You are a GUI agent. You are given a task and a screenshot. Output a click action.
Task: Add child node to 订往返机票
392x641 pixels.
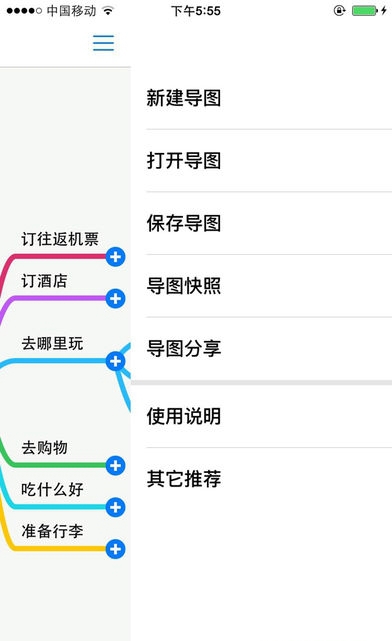tap(115, 257)
